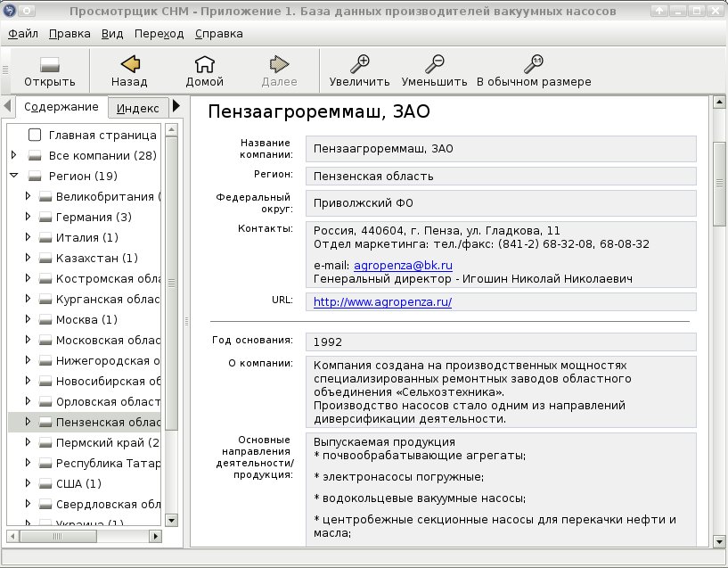Click the Великобритания folder icon
The height and width of the screenshot is (568, 728).
[x=45, y=196]
